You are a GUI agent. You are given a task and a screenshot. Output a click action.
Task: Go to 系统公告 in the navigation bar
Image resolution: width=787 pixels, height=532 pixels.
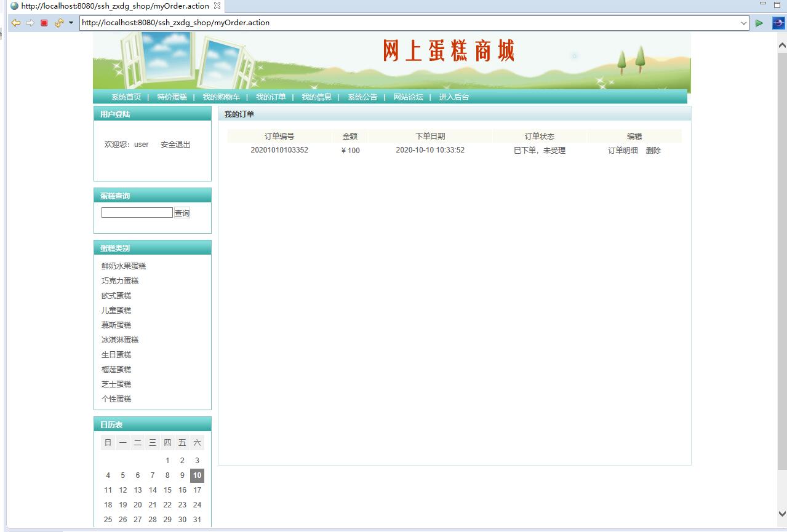[x=362, y=97]
